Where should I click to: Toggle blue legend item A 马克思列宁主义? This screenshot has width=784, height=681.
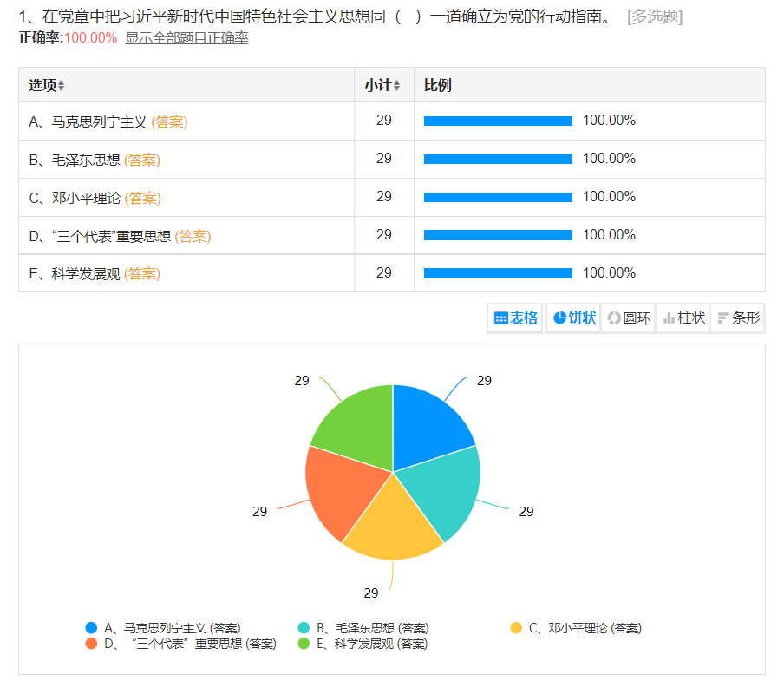163,628
